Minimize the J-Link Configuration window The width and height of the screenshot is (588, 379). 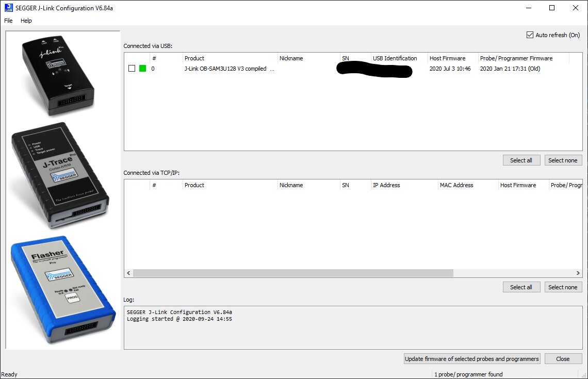coord(528,8)
